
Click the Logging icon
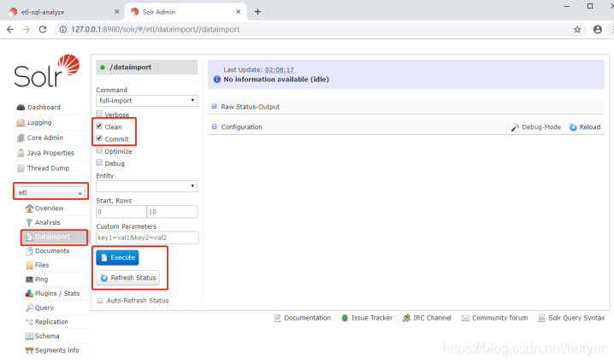(21, 122)
